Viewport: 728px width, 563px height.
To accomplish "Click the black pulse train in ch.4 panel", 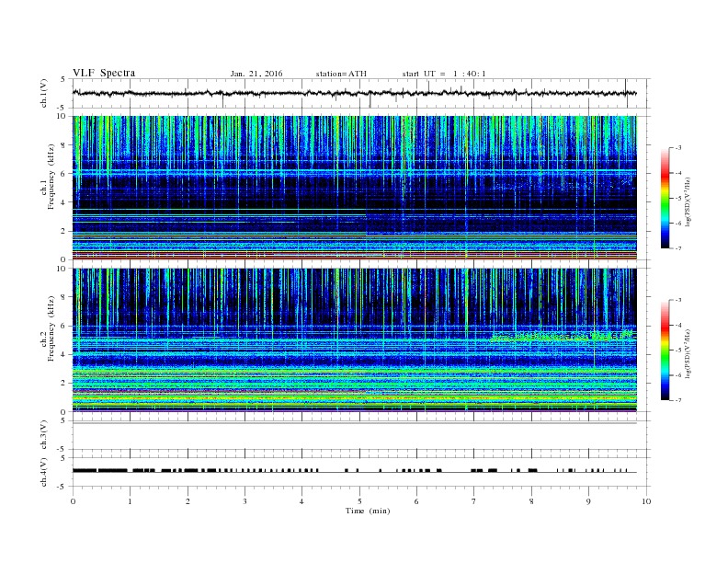I will coord(355,471).
